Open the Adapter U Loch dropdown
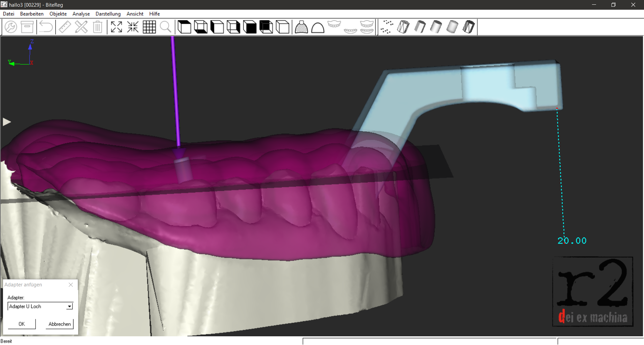 pyautogui.click(x=69, y=306)
